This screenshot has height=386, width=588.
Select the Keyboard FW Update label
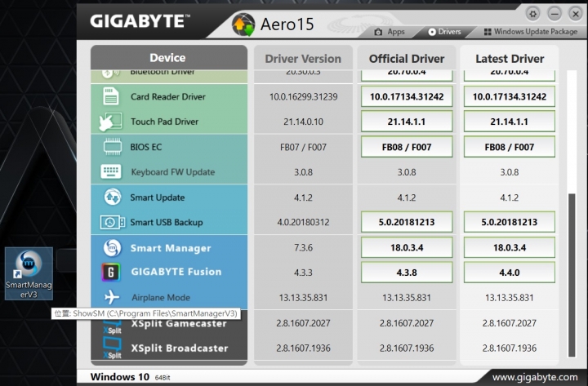pyautogui.click(x=173, y=172)
